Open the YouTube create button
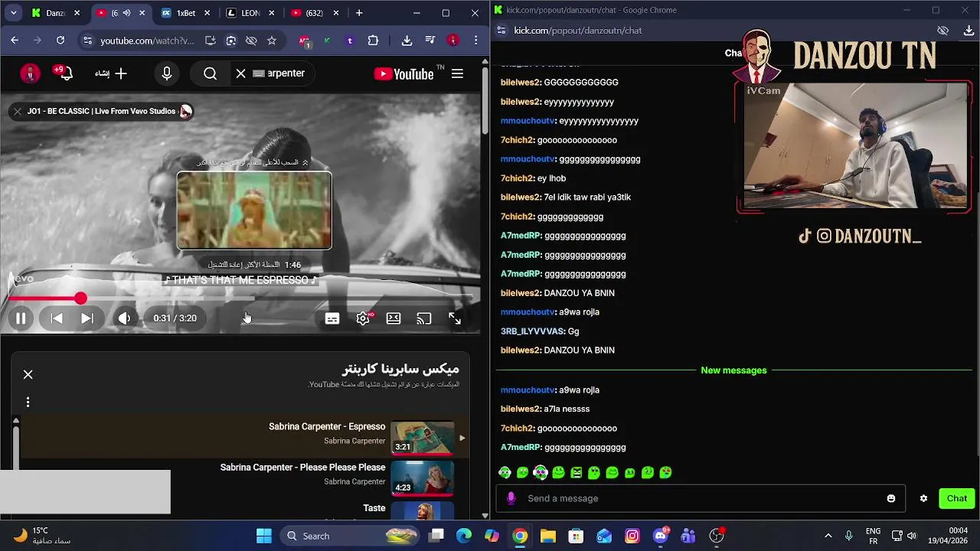 [112, 73]
